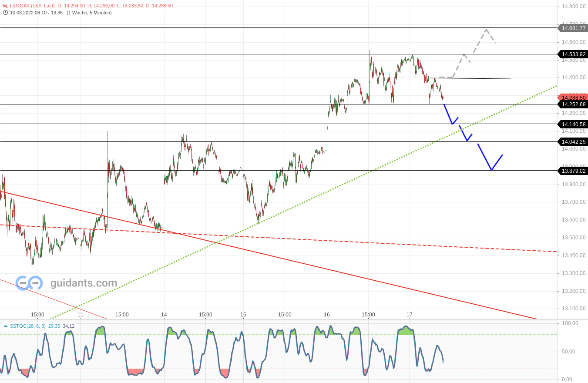Click the 13.100,00 price axis label
Viewport: 588px width, 383px height.
pos(573,309)
